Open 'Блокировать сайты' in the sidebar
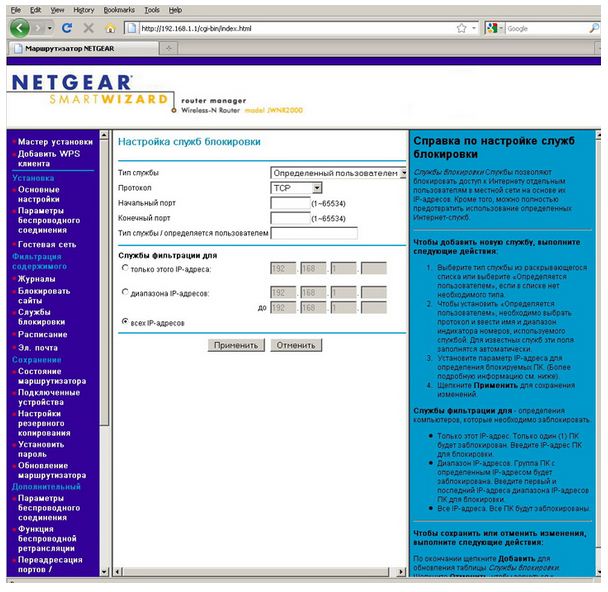Viewport: 608px width, 592px height. pos(44,296)
